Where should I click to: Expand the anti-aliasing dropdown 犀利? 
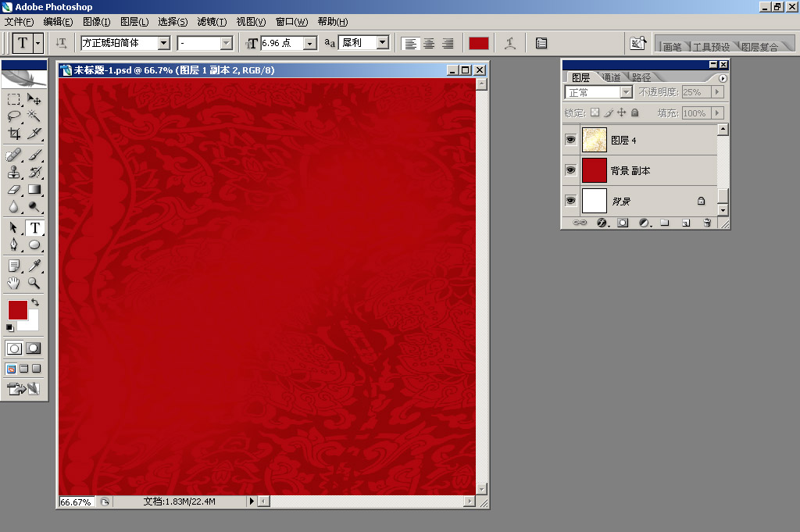(x=382, y=43)
